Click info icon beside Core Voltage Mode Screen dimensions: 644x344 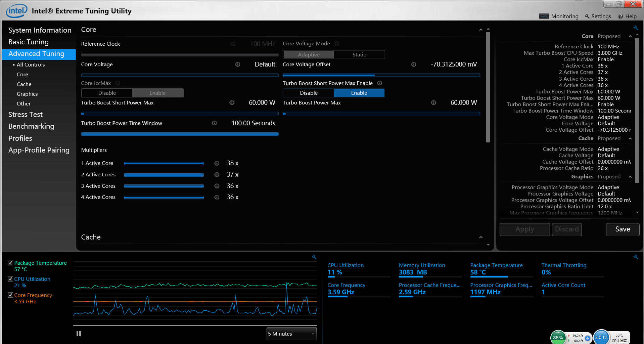pos(337,43)
